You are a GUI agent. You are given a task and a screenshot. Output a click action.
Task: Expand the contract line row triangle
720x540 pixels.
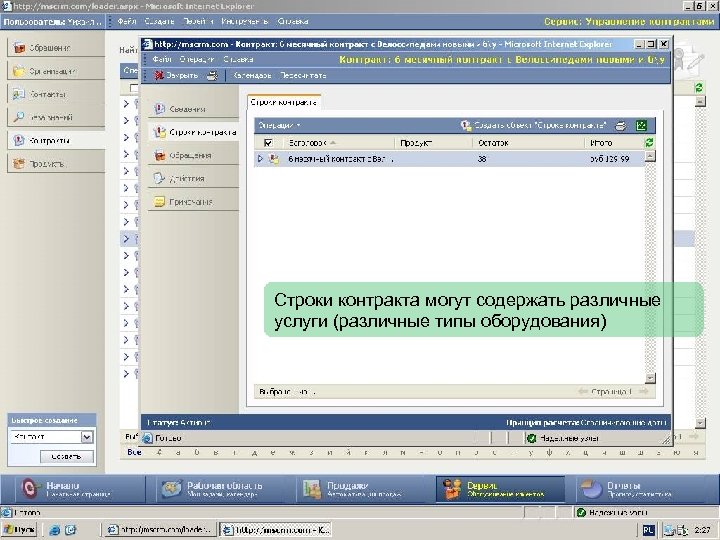tap(260, 159)
